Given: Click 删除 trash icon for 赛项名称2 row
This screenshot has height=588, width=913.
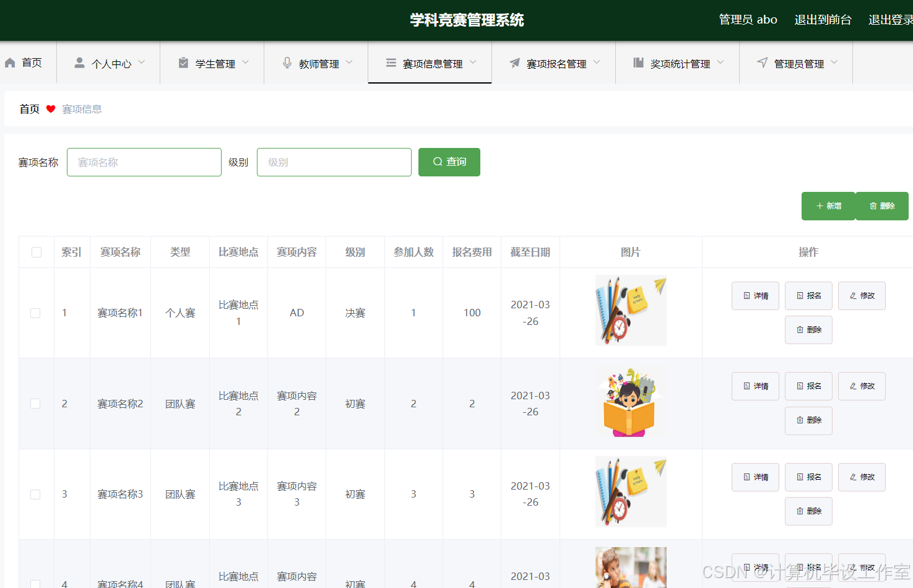Looking at the screenshot, I should coord(800,420).
